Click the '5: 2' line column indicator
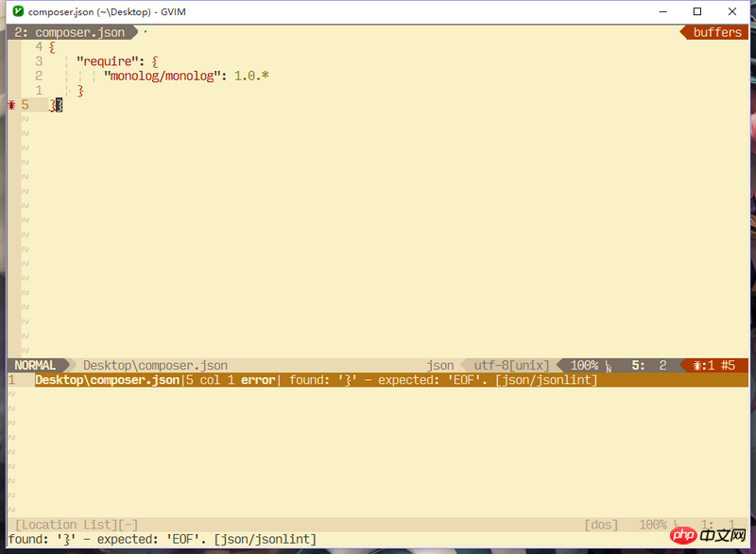This screenshot has height=554, width=756. [649, 366]
